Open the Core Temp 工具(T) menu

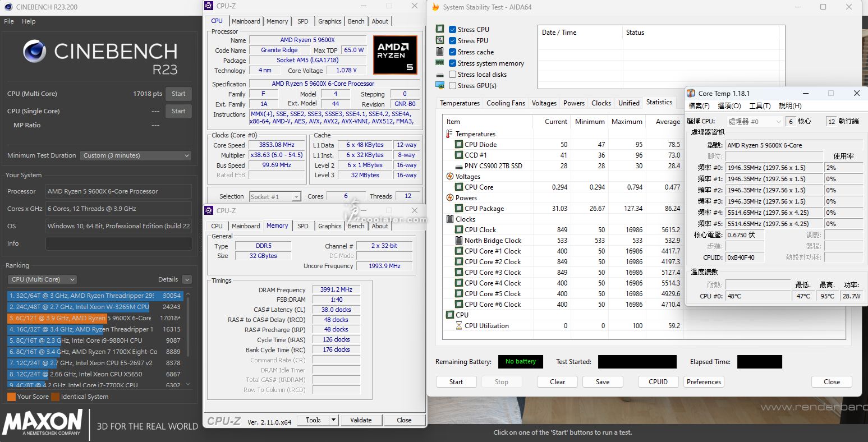coord(760,106)
